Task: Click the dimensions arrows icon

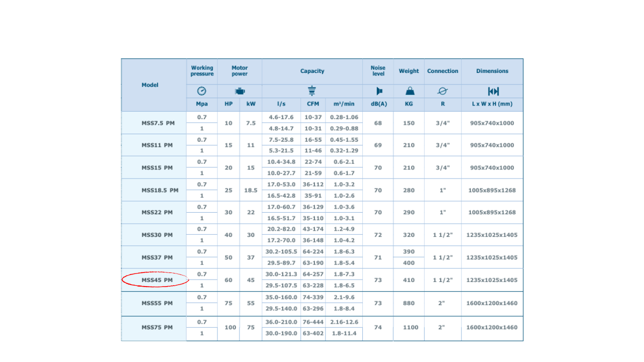Action: point(493,91)
